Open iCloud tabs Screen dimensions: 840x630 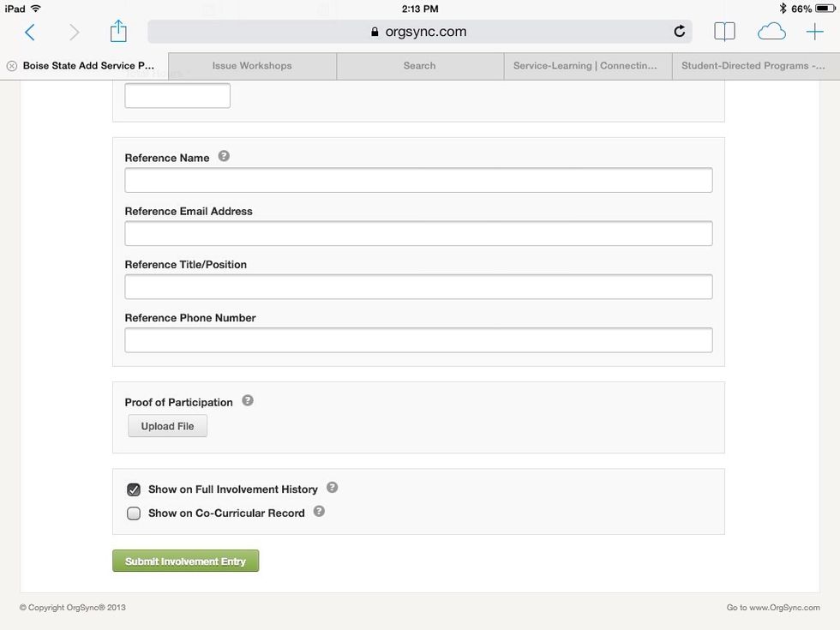click(x=771, y=30)
